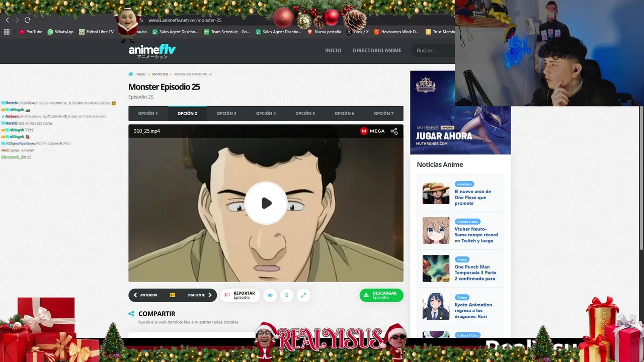Click the Buscar search field

434,50
